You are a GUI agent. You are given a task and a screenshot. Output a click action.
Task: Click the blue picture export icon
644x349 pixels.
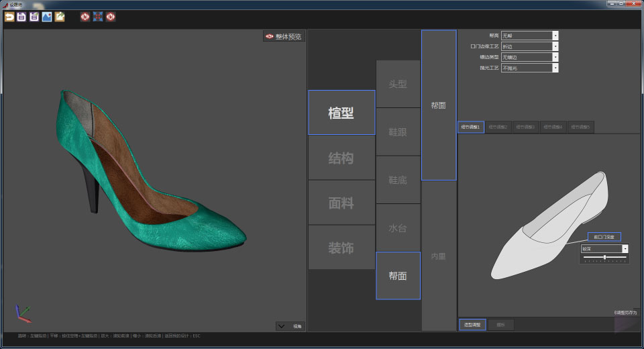(47, 17)
